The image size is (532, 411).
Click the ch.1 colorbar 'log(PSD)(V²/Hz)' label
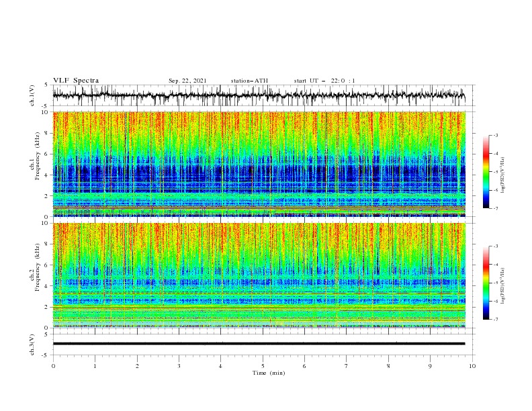503,175
